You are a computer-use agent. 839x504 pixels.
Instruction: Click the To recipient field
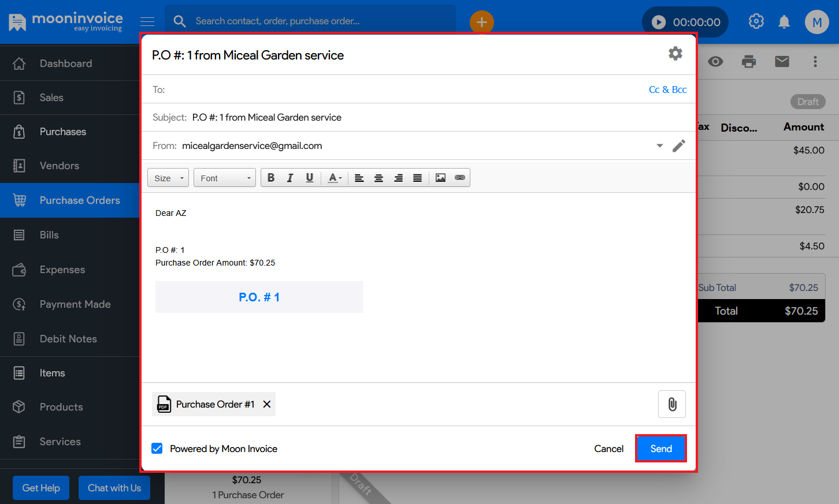tap(404, 89)
